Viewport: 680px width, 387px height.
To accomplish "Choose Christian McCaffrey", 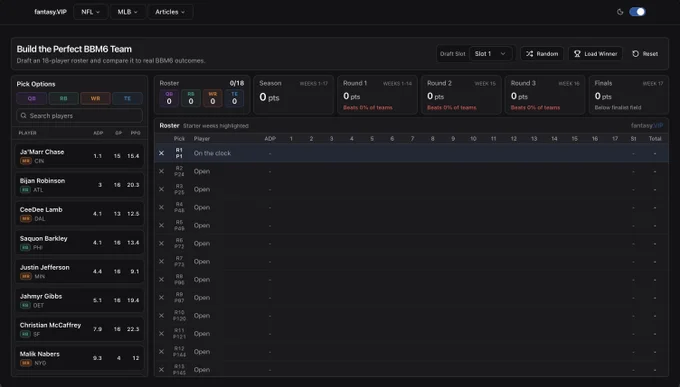I will (80, 329).
